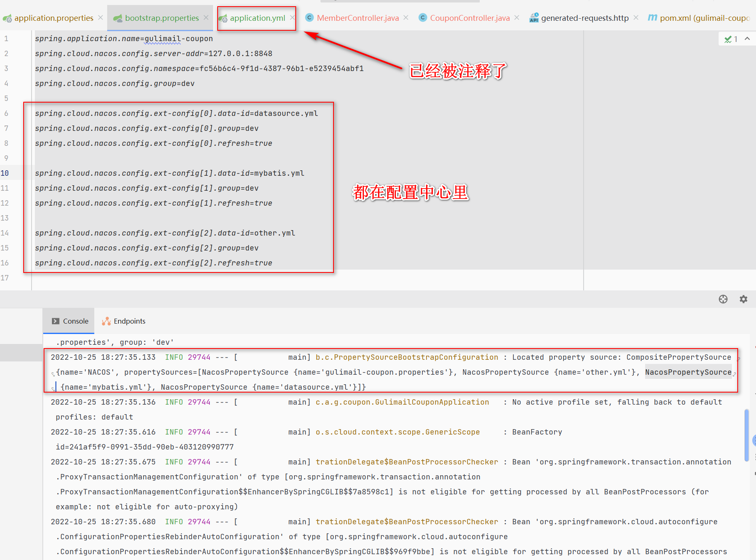Close the CouponController.java tab
The image size is (756, 560).
pos(517,17)
